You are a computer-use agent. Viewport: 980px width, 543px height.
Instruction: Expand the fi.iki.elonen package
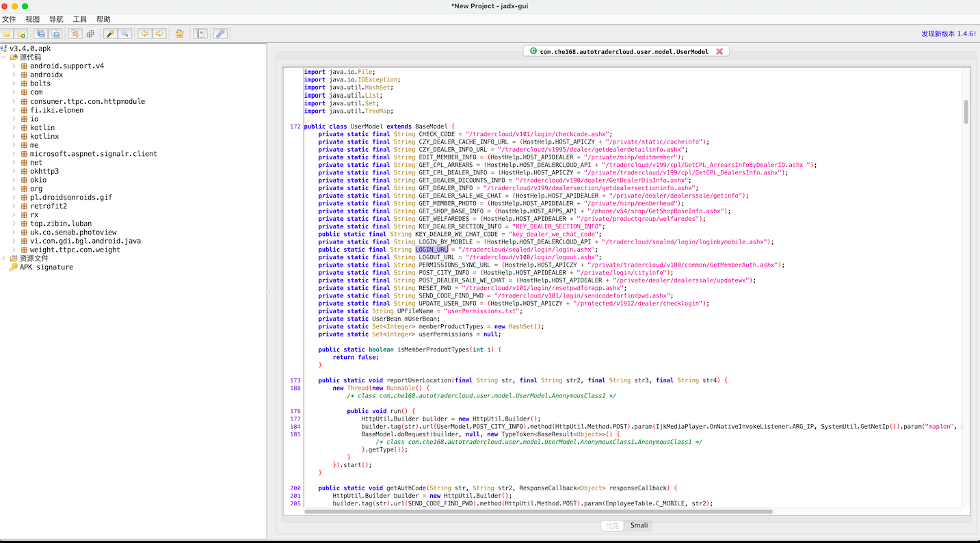point(14,110)
